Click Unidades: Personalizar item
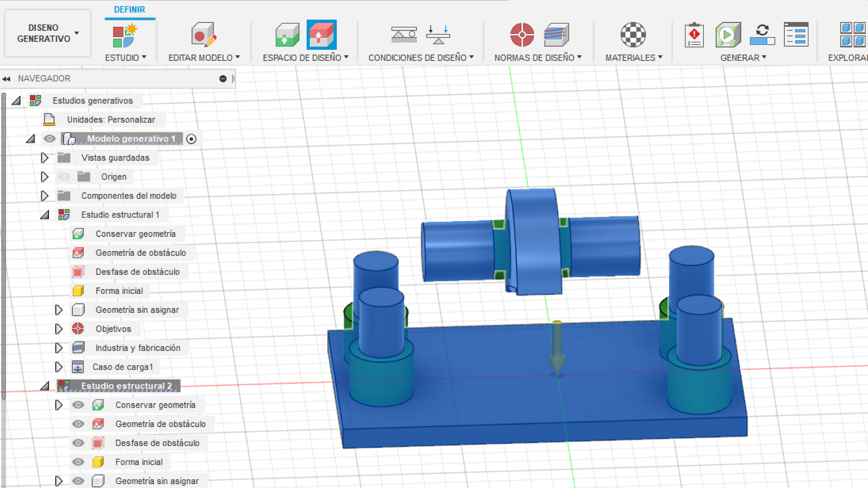 pos(111,120)
